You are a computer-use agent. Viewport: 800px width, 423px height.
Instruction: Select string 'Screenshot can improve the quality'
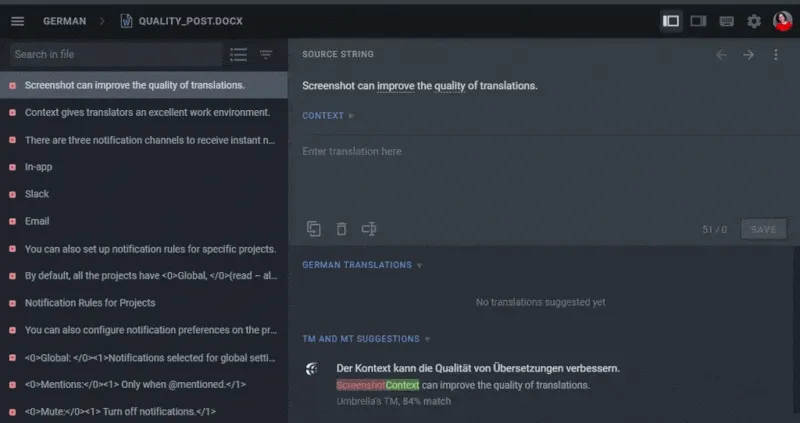pos(144,85)
